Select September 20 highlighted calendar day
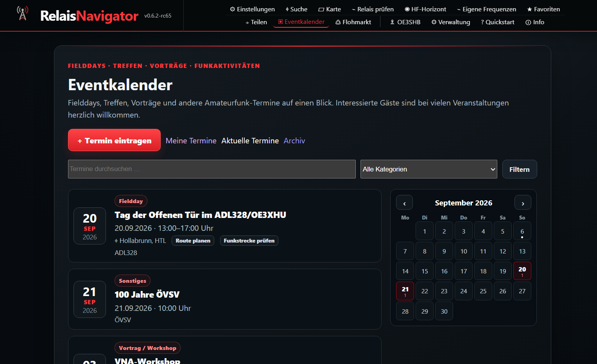The image size is (597, 364). tap(522, 271)
